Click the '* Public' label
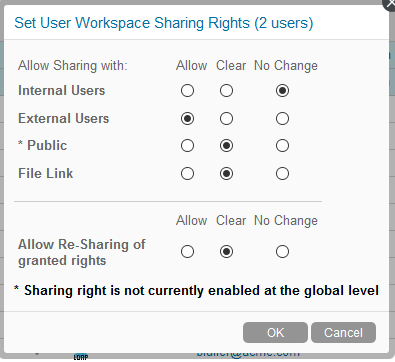Image resolution: width=395 pixels, height=362 pixels. (x=43, y=146)
